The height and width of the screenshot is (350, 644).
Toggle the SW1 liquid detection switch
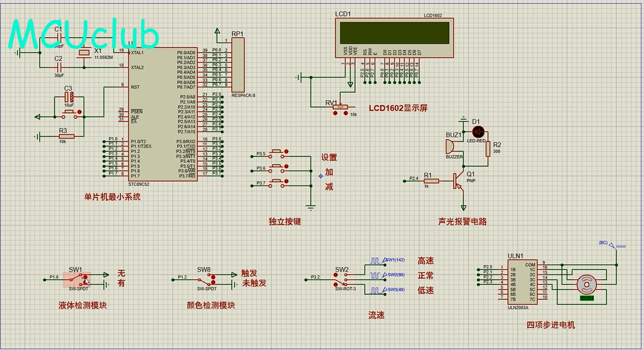[x=79, y=277]
